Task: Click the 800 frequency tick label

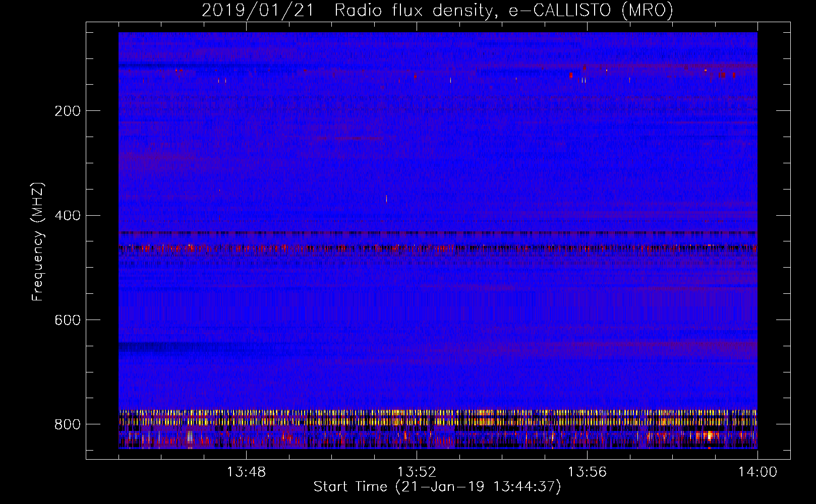Action: (68, 425)
